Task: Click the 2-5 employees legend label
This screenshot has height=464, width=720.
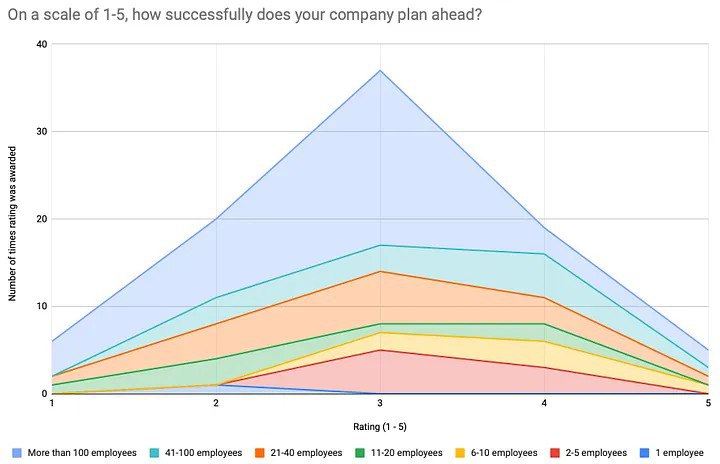Action: point(596,453)
